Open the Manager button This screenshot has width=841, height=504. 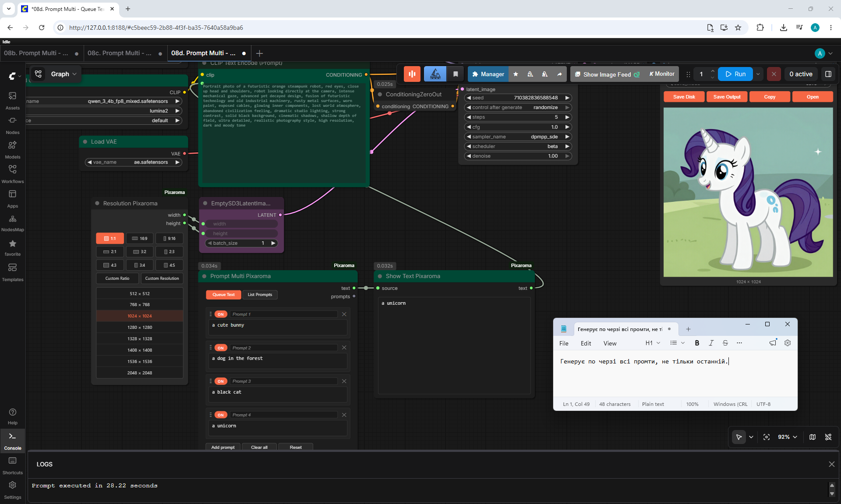tap(488, 74)
